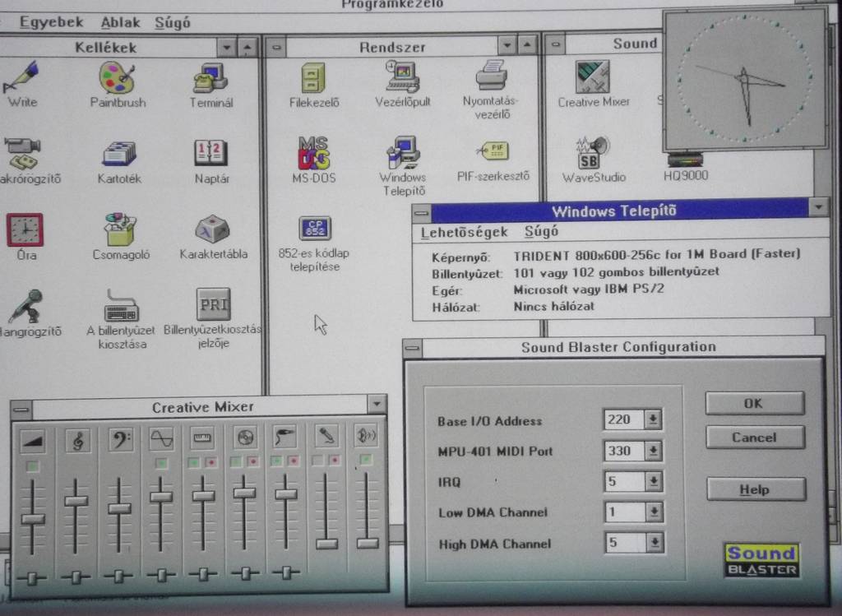The height and width of the screenshot is (616, 842).
Task: Open the Ablak menu
Action: point(120,22)
